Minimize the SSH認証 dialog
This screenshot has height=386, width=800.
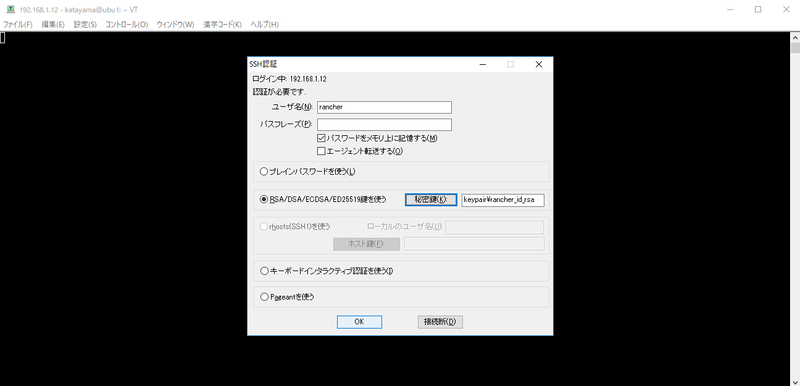[x=482, y=64]
